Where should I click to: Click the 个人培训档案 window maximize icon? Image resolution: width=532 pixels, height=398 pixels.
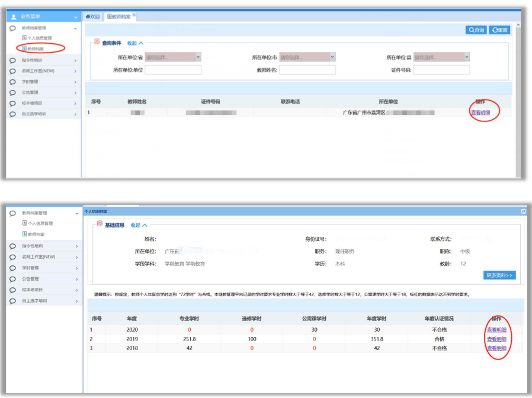(523, 211)
